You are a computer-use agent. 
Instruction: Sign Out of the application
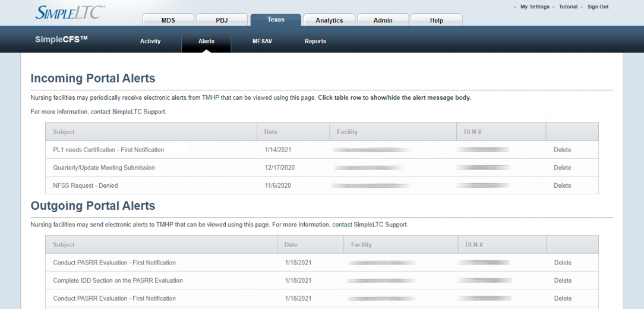(x=598, y=7)
